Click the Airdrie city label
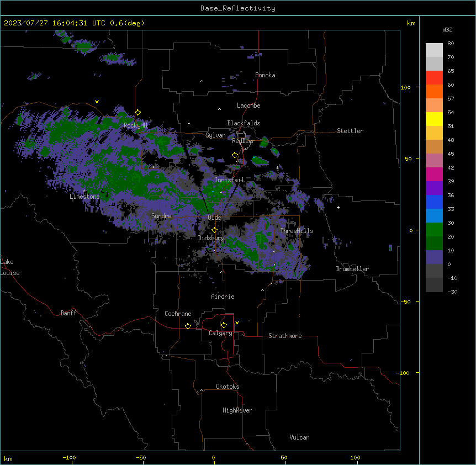The image size is (476, 465). coord(223,297)
